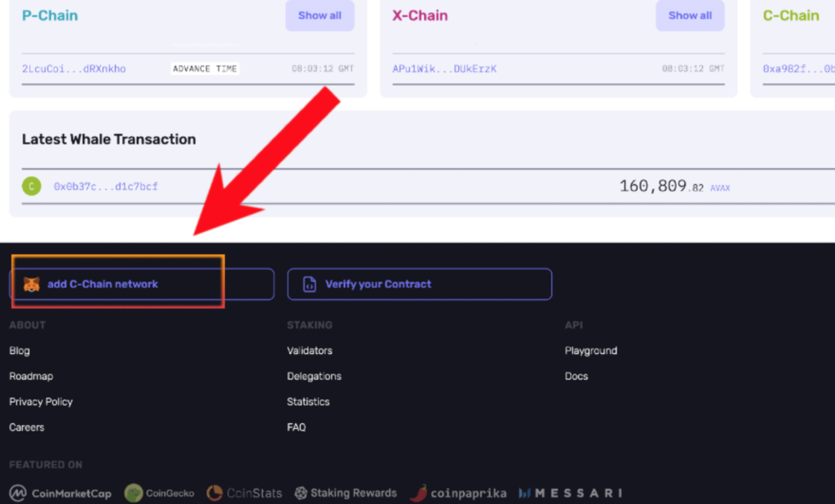The image size is (835, 504).
Task: Open the CoinGecko logo link
Action: click(x=159, y=493)
